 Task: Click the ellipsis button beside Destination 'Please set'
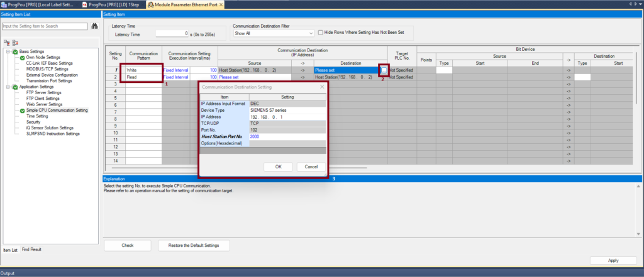click(384, 70)
